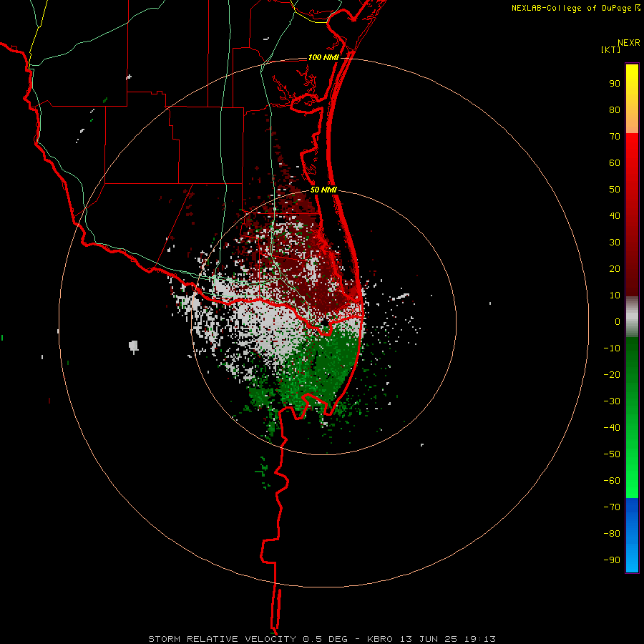
Task: Click the 60 value on the velocity scale
Action: (x=615, y=163)
